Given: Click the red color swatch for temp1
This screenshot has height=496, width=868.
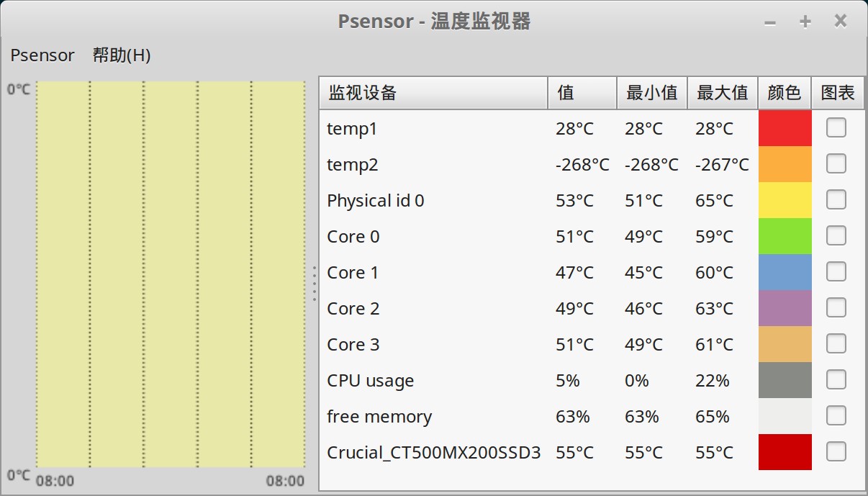Looking at the screenshot, I should 785,128.
